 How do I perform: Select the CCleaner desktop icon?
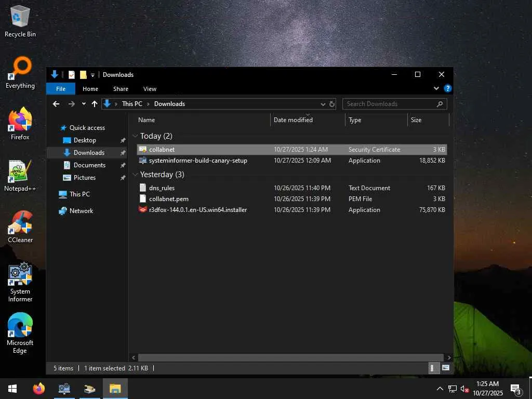click(x=20, y=223)
